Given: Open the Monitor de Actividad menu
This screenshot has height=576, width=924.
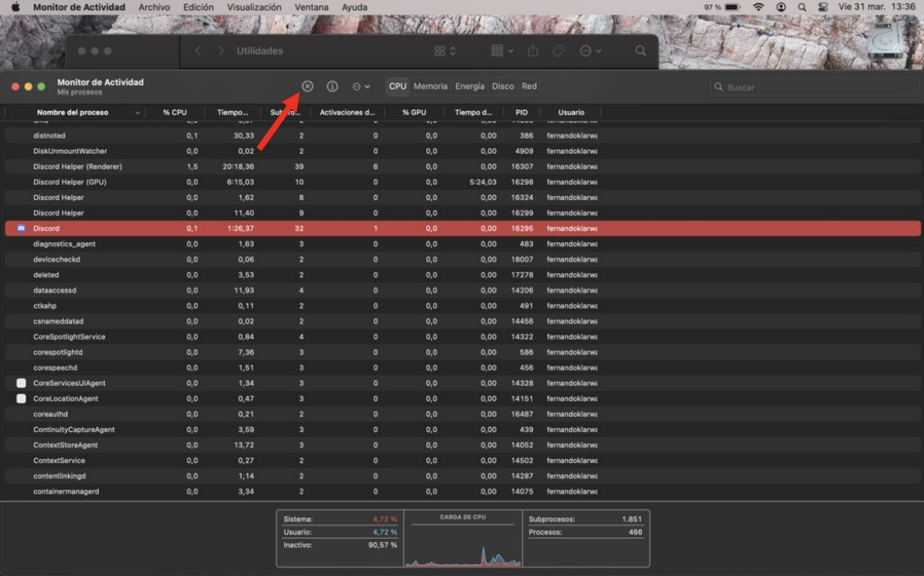Looking at the screenshot, I should point(79,7).
